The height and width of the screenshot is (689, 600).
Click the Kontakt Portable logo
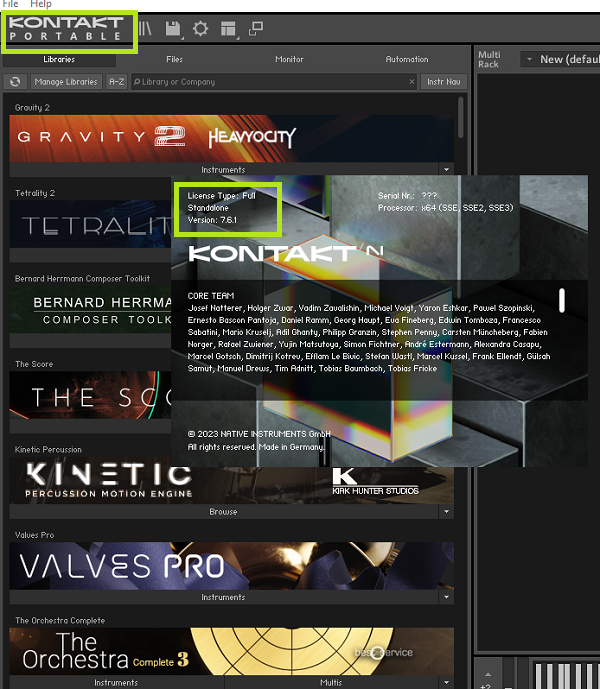(x=66, y=29)
